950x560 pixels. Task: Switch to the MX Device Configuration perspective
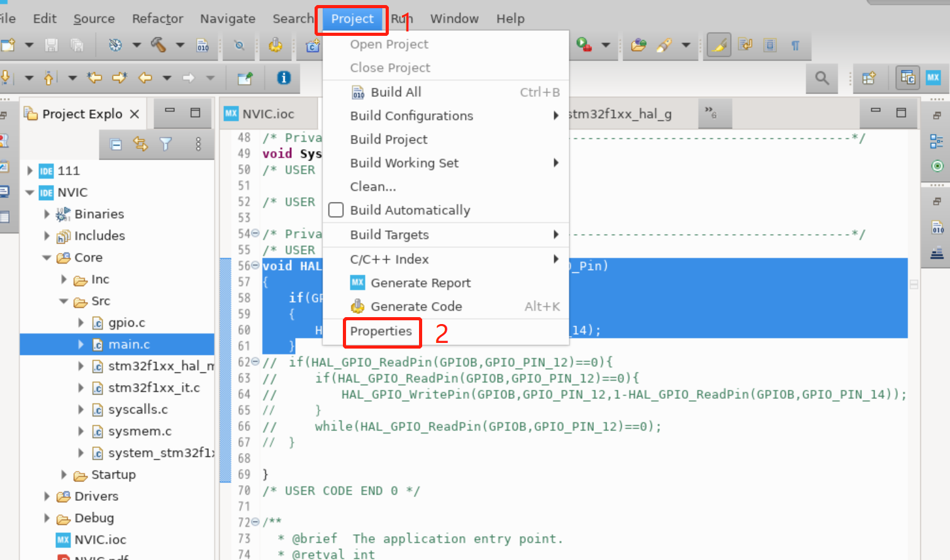pyautogui.click(x=933, y=78)
